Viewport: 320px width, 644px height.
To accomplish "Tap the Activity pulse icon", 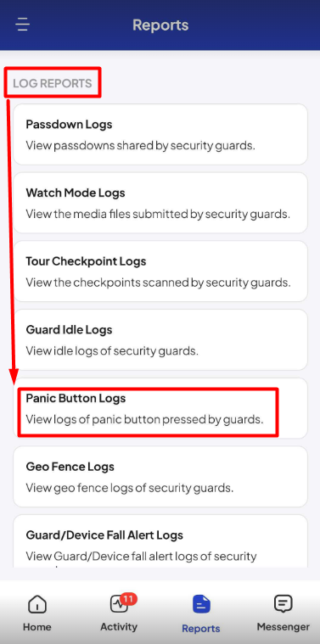I will click(x=119, y=605).
